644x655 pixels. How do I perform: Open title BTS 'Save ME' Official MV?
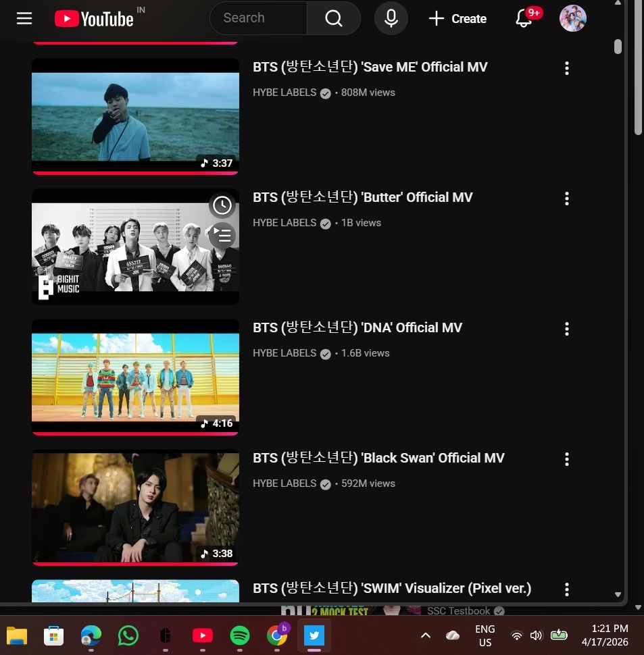pos(370,67)
